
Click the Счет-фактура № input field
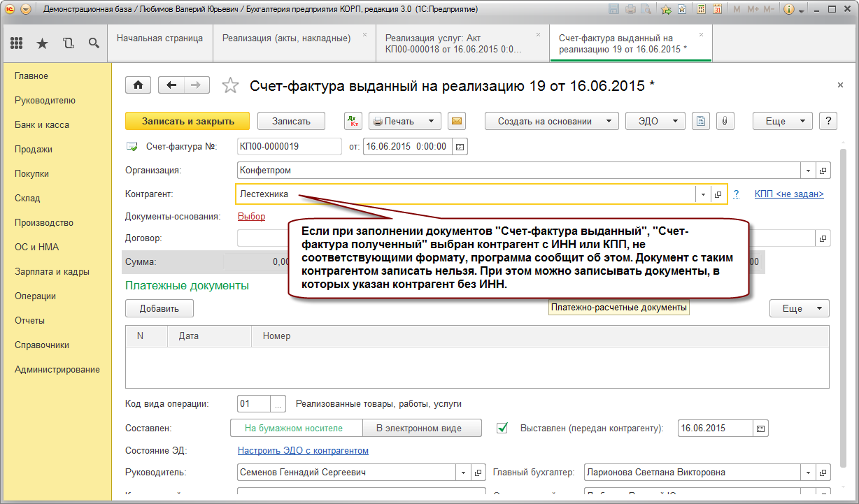tap(288, 147)
